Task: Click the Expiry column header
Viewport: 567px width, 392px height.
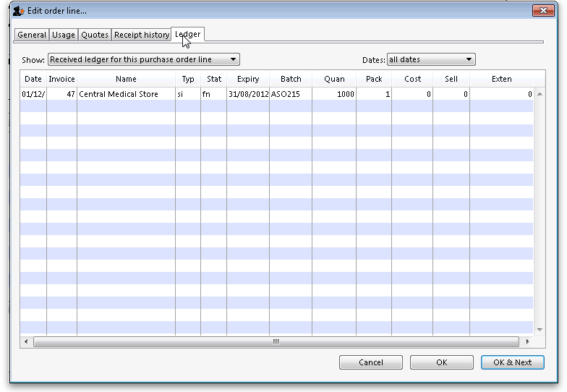Action: [248, 79]
